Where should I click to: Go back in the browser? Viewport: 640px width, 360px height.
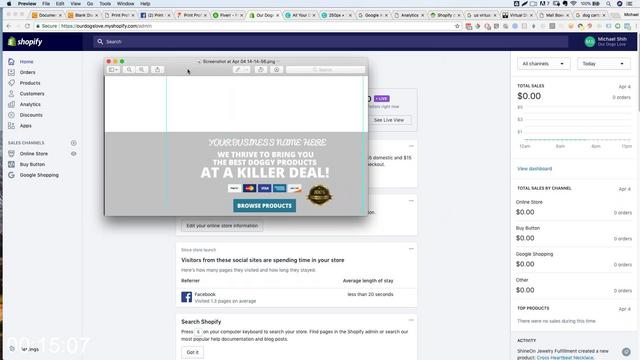[x=9, y=26]
